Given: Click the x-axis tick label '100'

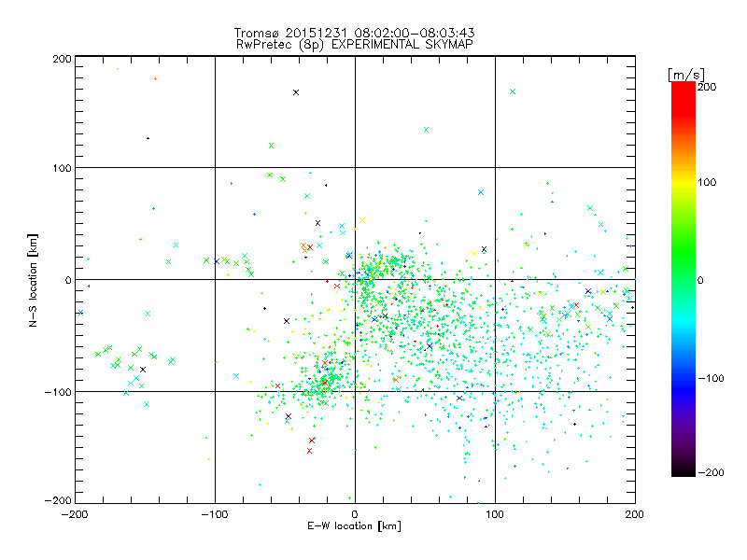Looking at the screenshot, I should [x=495, y=514].
